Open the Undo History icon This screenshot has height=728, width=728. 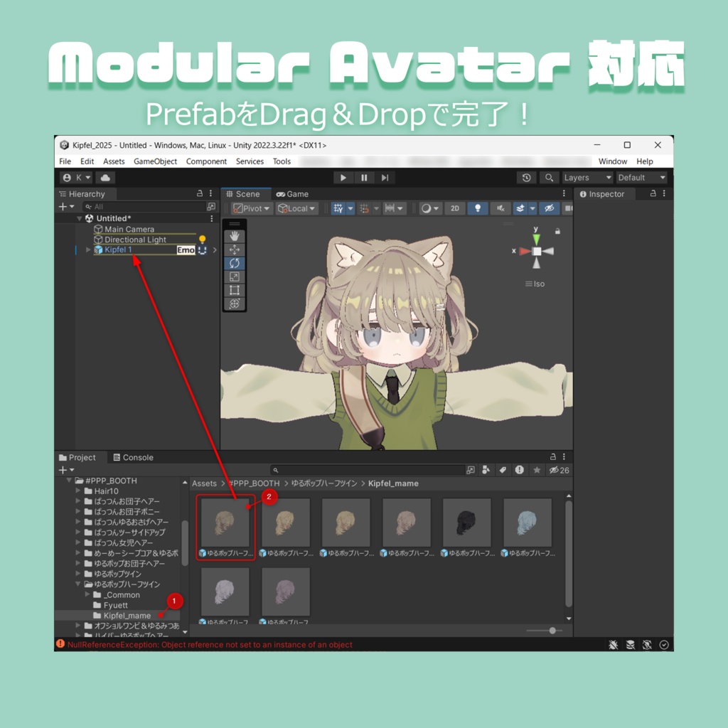527,177
